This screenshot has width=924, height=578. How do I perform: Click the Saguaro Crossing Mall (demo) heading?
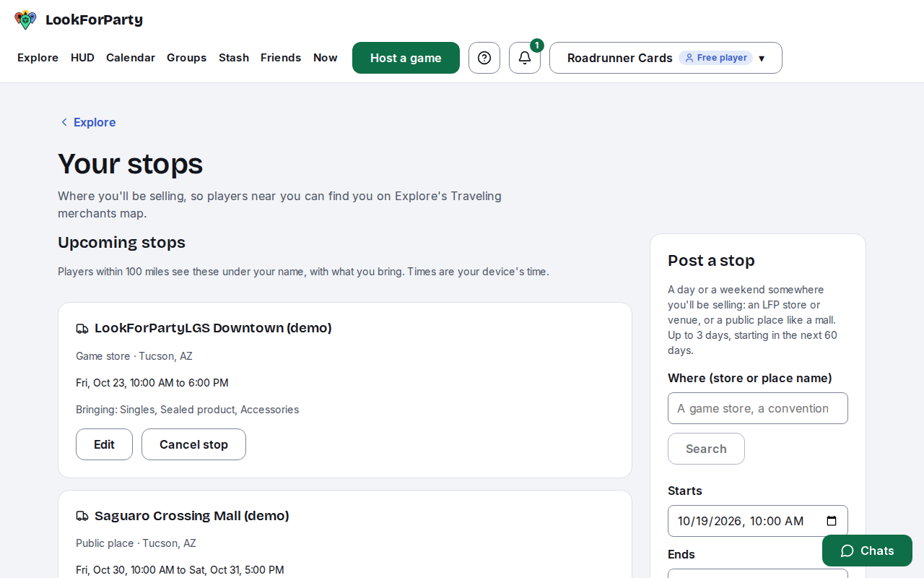pos(192,516)
